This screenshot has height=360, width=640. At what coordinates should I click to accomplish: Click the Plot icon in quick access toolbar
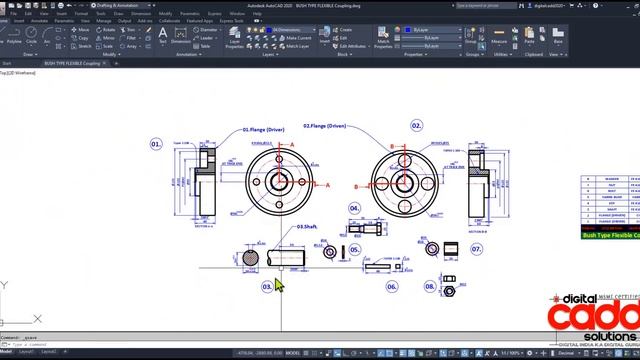coord(61,6)
